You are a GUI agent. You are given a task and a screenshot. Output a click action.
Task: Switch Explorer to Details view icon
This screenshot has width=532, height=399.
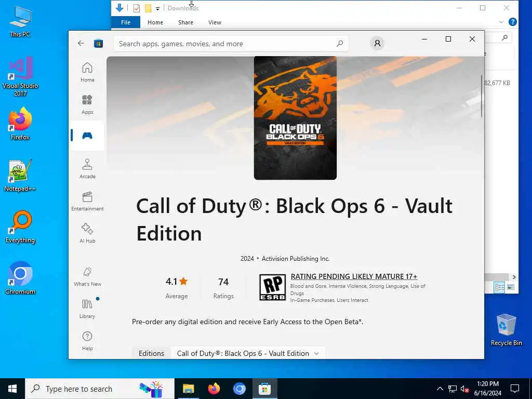[499, 287]
